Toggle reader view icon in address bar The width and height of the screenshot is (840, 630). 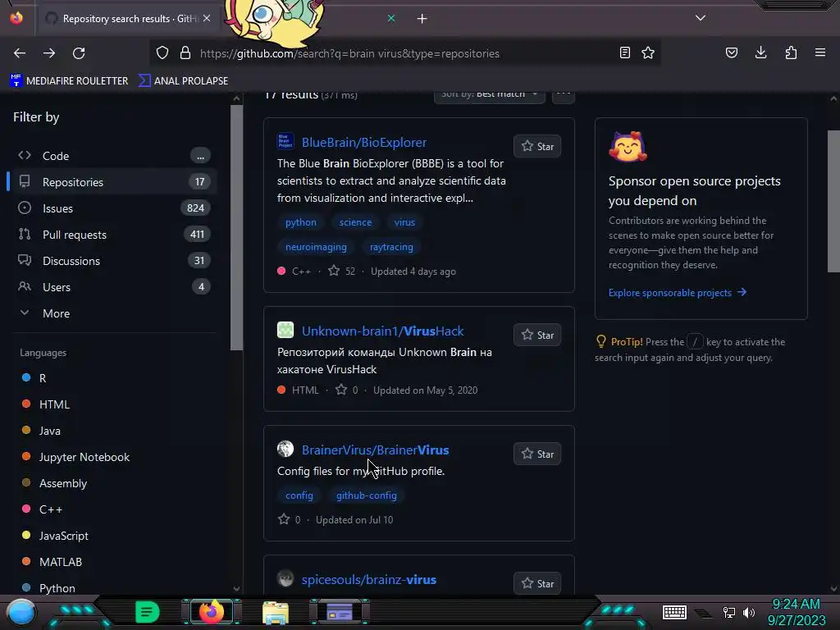pyautogui.click(x=624, y=52)
